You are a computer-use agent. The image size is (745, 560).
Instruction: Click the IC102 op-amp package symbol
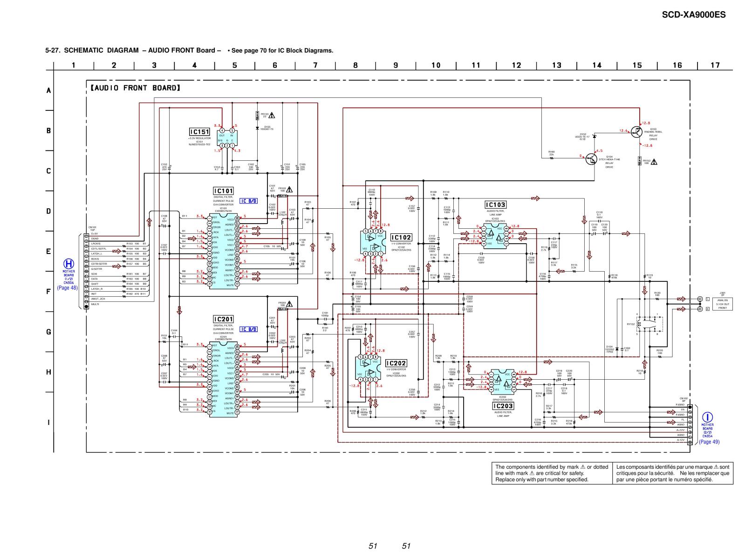(373, 242)
